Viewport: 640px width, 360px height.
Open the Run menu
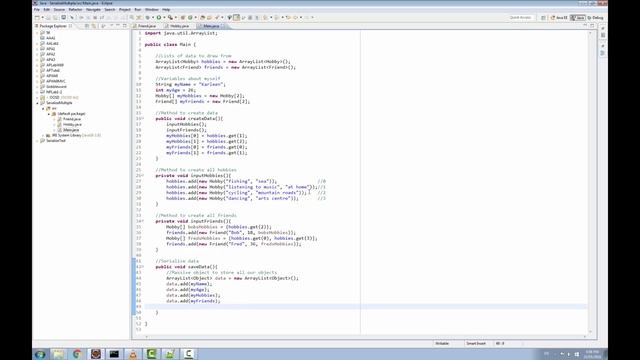coord(138,9)
